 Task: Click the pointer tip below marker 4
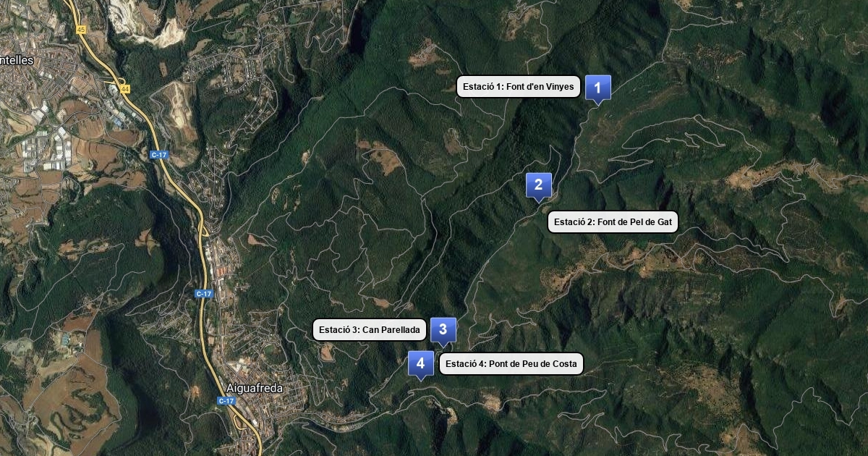[420, 379]
